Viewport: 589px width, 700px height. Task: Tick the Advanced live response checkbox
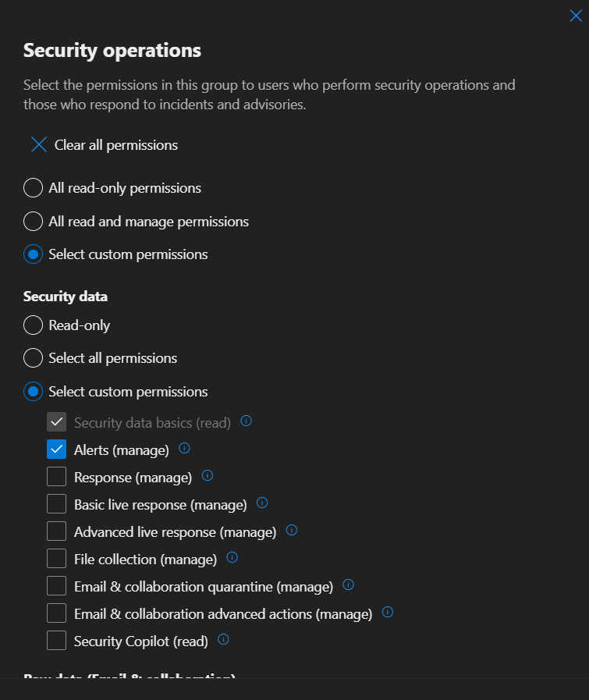(56, 531)
